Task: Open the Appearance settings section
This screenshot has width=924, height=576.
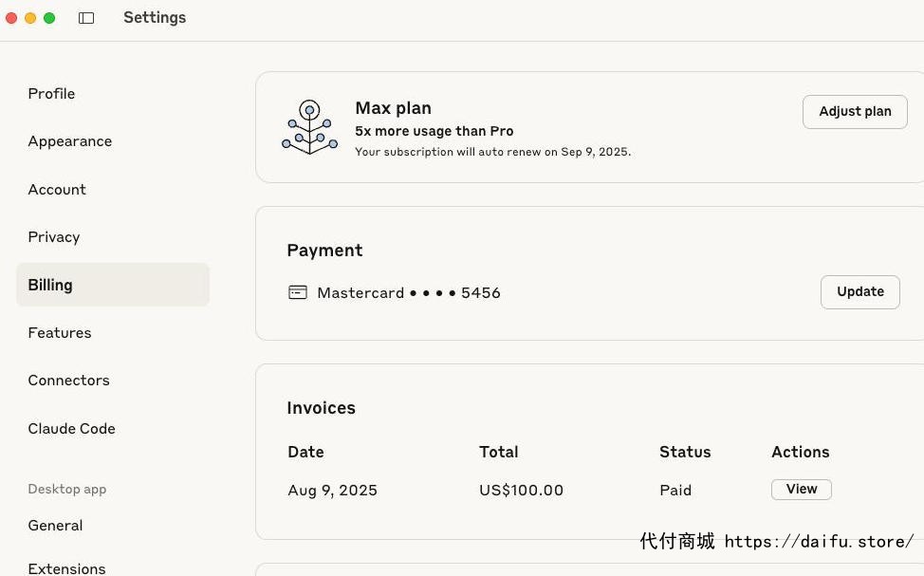Action: pyautogui.click(x=69, y=141)
